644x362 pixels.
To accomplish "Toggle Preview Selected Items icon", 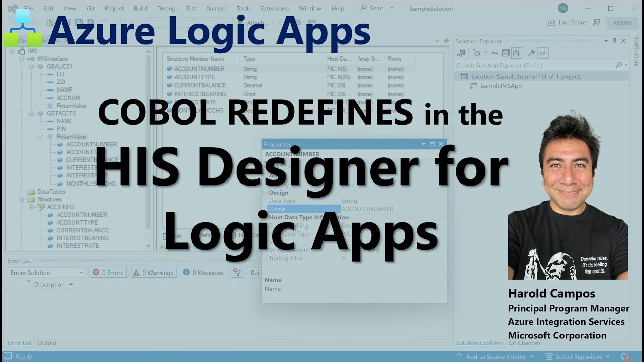I will (543, 53).
